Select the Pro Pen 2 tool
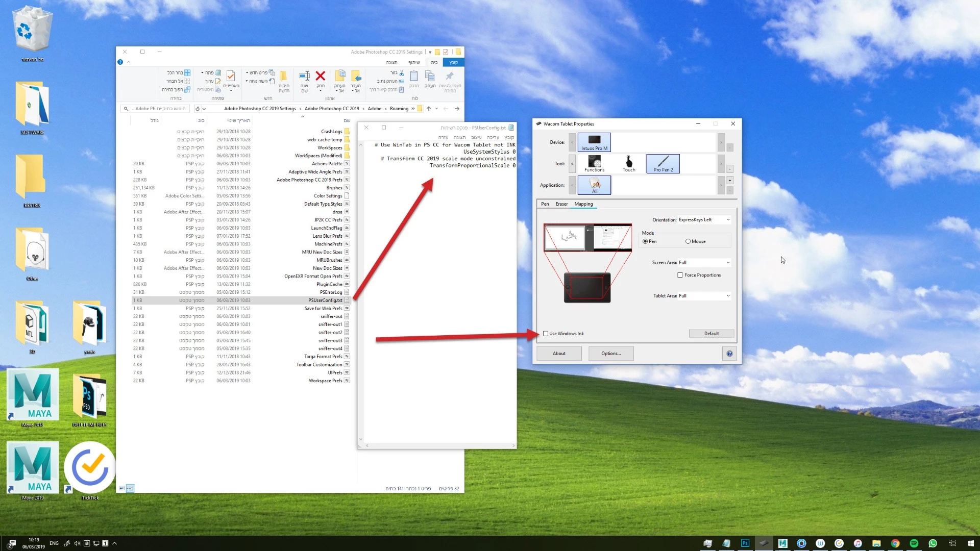The width and height of the screenshot is (980, 551). [x=663, y=163]
